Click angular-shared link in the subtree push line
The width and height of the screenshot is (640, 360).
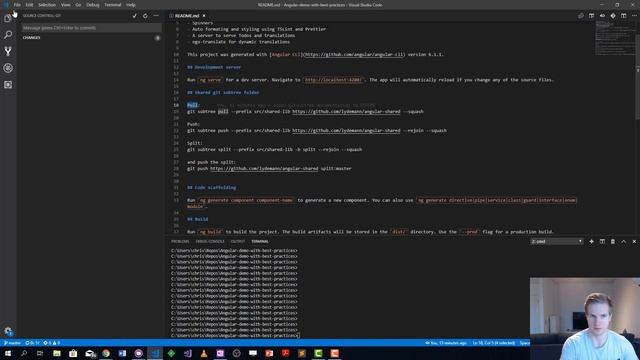[x=346, y=131]
